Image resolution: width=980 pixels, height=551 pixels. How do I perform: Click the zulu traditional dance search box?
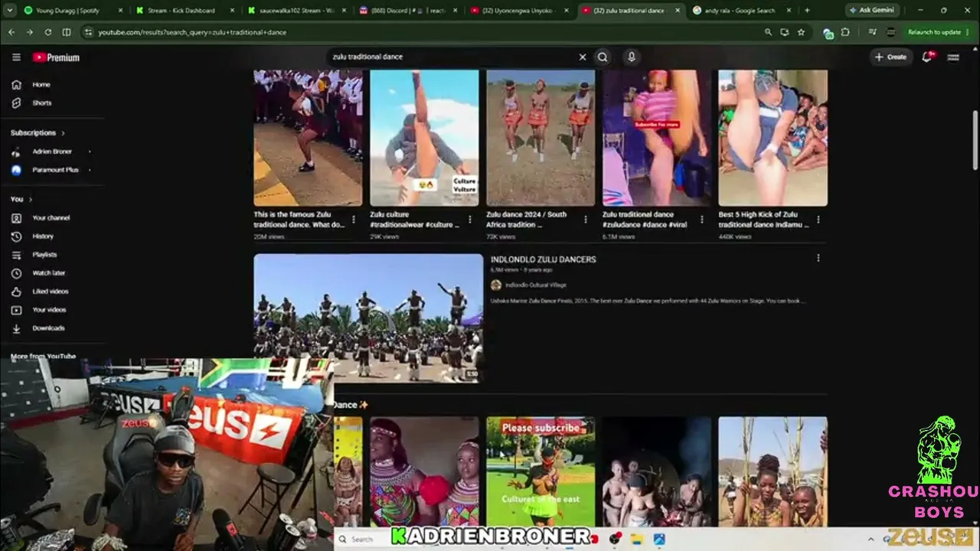[452, 57]
